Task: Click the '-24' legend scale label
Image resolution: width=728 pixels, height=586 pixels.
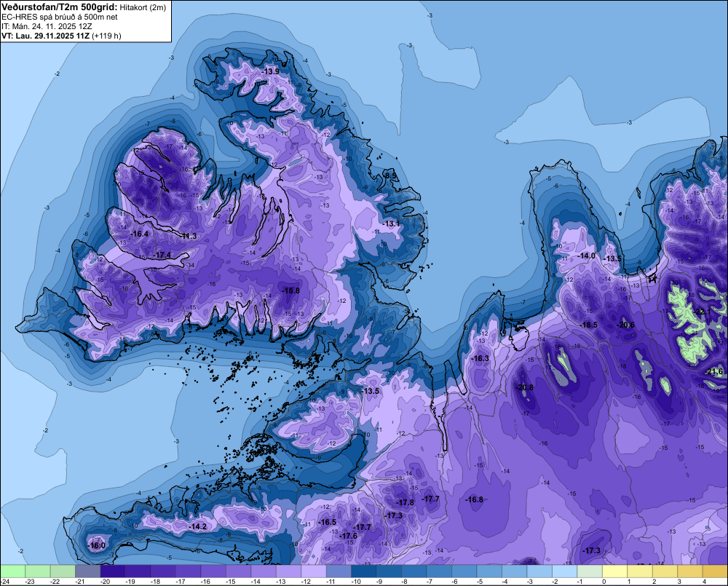Action: pos(6,582)
